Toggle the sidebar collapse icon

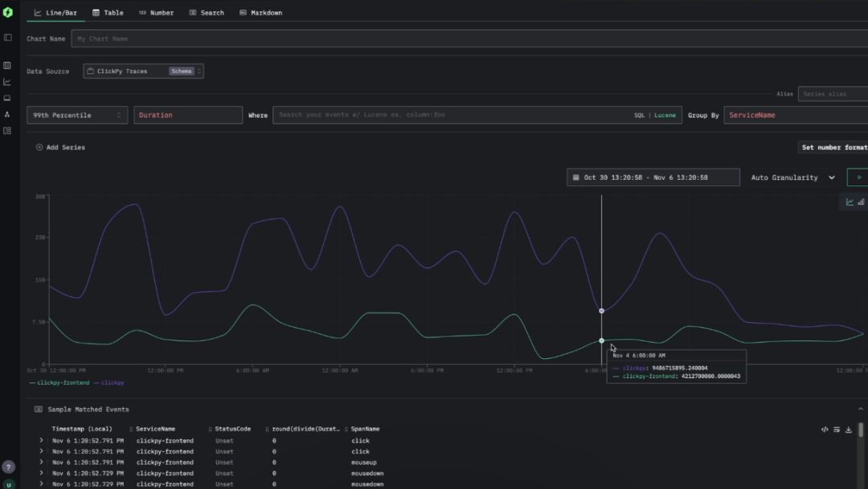pos(8,38)
